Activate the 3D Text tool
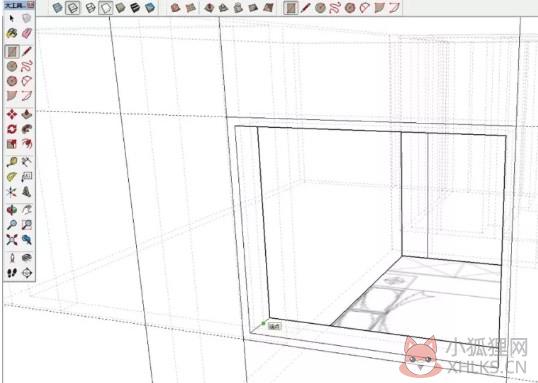 coord(26,192)
